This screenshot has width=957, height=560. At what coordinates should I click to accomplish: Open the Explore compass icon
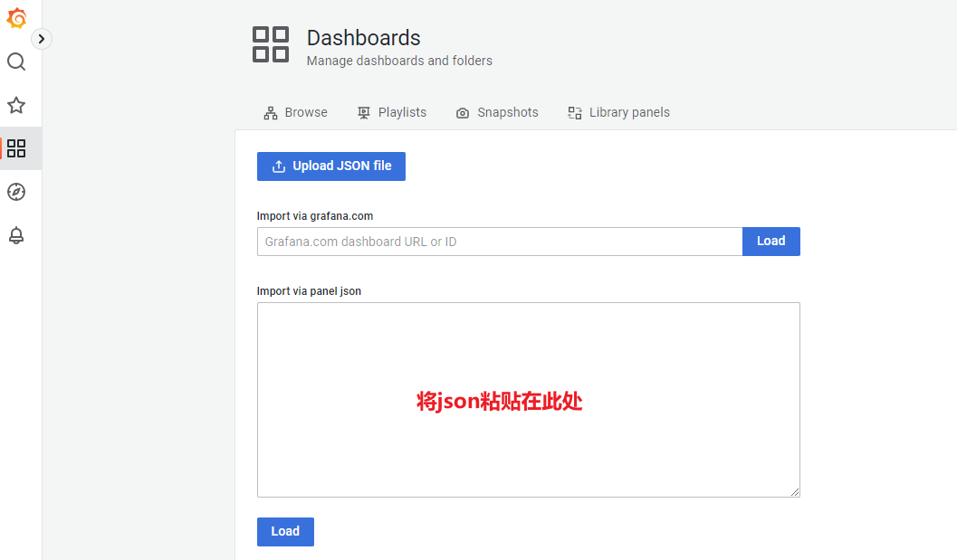point(16,192)
